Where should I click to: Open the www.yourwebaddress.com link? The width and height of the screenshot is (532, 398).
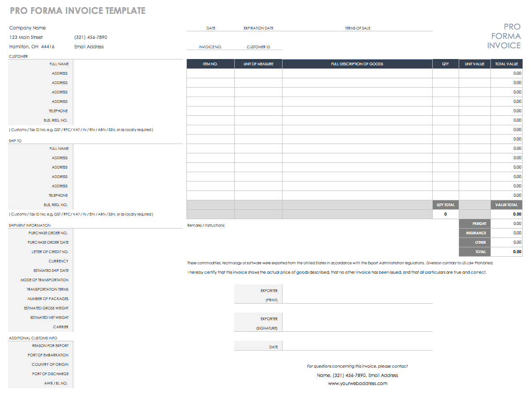tap(357, 383)
